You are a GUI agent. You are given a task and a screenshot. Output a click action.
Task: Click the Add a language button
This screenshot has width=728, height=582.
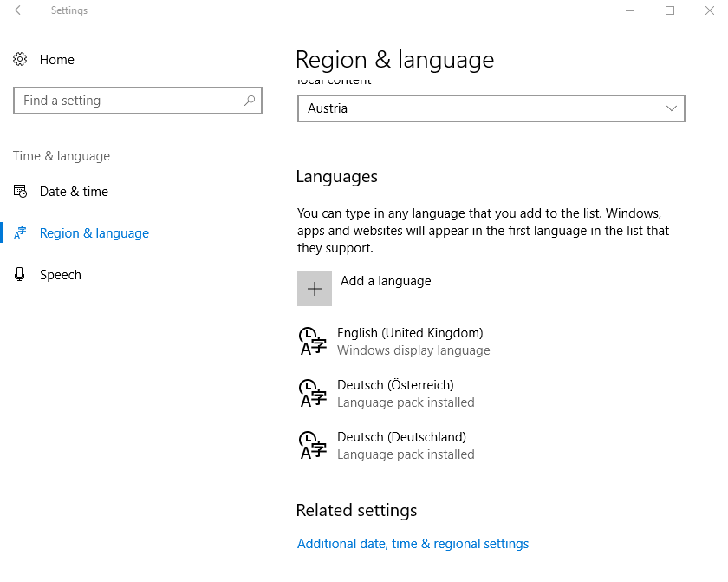(373, 288)
